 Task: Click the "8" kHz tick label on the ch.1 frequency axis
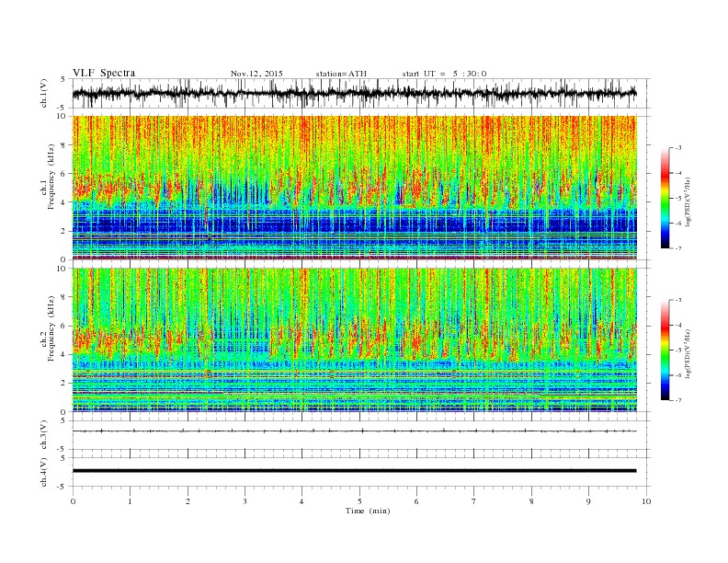pyautogui.click(x=63, y=145)
